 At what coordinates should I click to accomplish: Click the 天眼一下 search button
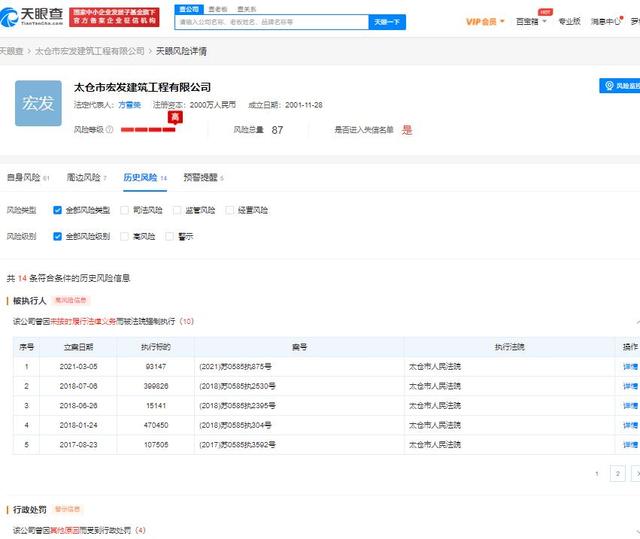pos(387,22)
